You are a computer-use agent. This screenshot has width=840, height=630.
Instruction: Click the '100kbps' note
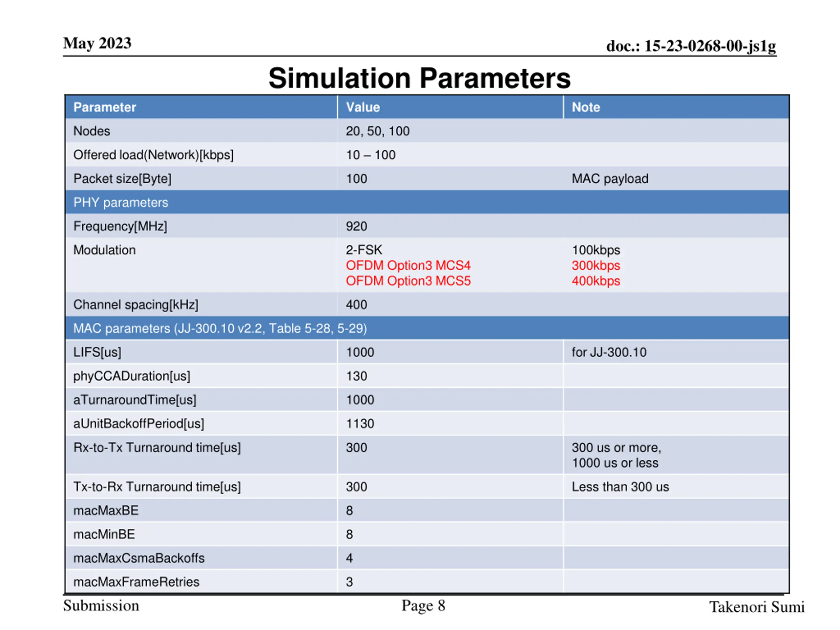596,250
